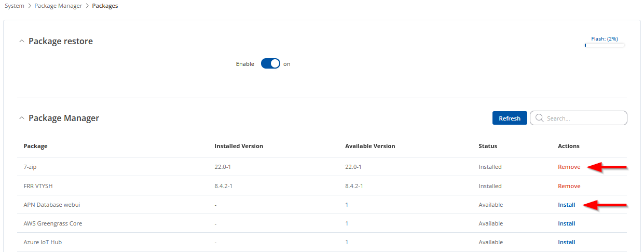
Task: Click the Available Version column header
Action: (370, 146)
